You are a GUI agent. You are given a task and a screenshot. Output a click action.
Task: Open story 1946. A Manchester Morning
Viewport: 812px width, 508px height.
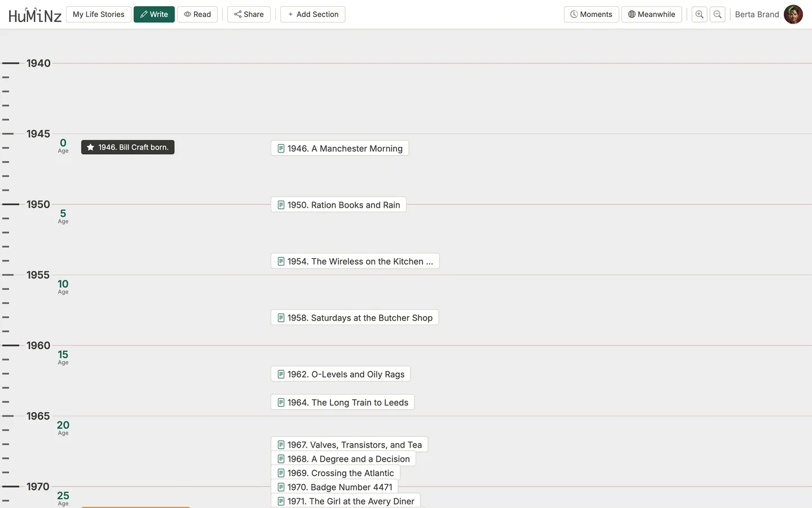[340, 148]
